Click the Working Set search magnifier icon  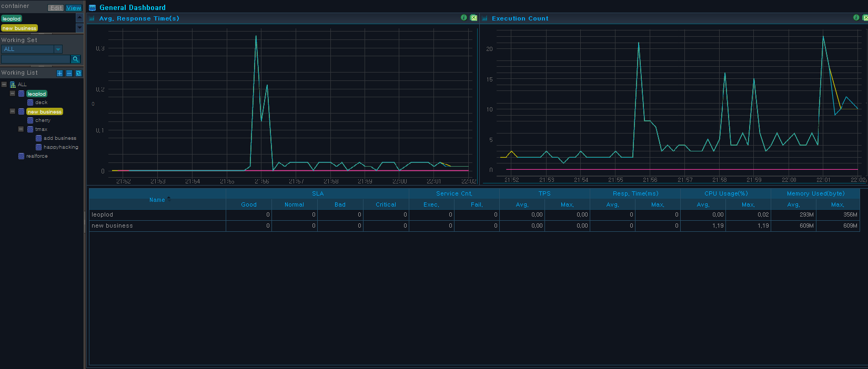[x=76, y=59]
